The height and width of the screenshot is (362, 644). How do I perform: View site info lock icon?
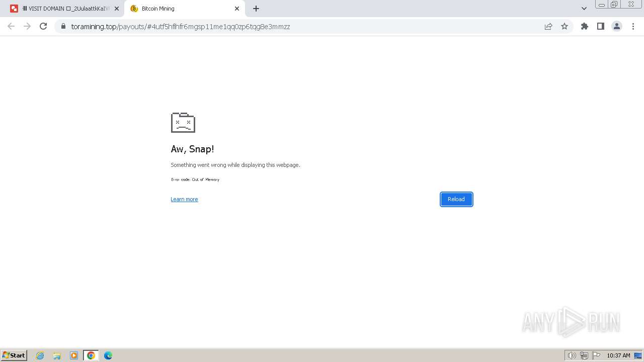(63, 27)
